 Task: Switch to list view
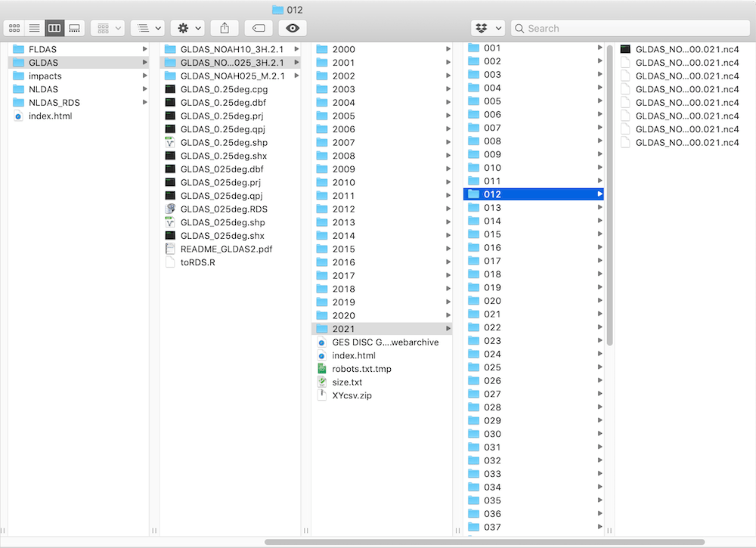coord(34,28)
